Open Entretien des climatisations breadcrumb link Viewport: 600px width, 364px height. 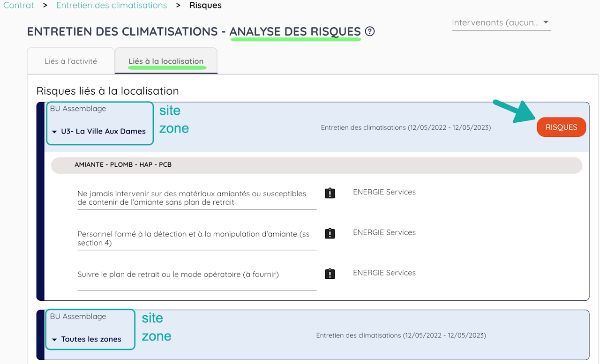[112, 6]
